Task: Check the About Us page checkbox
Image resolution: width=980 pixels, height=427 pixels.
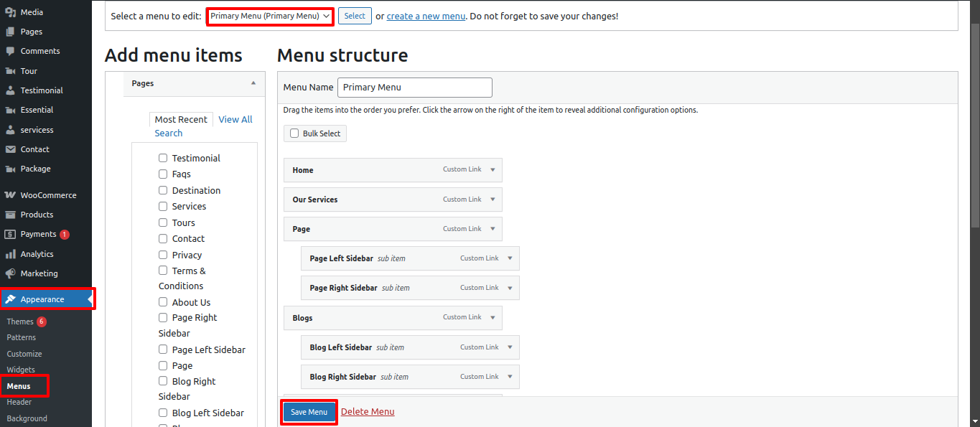Action: (163, 301)
